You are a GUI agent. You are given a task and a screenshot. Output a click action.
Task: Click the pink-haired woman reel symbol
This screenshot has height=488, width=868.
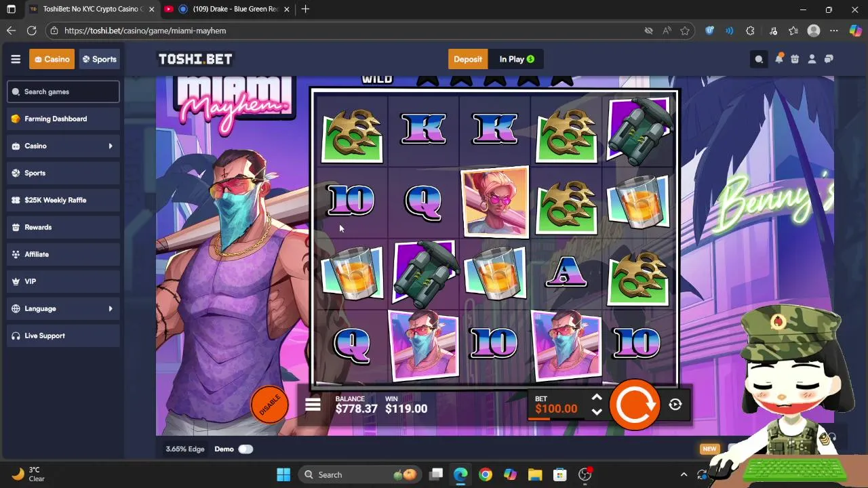point(494,202)
